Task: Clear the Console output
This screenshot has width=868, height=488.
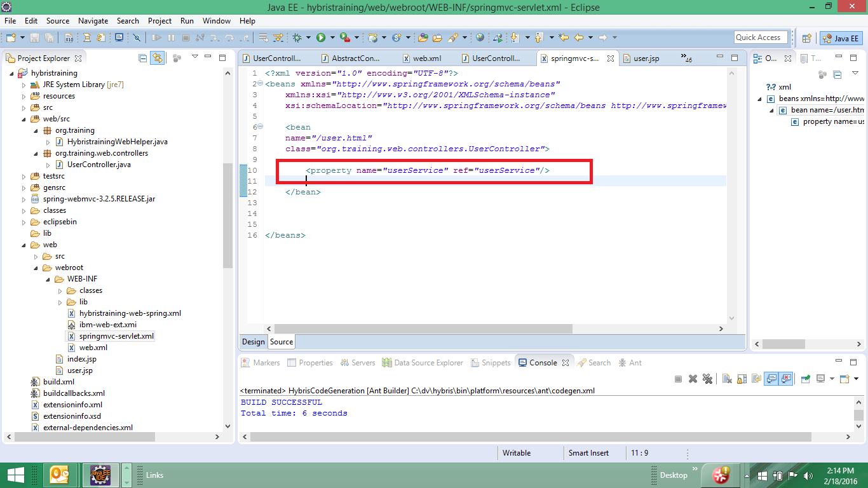Action: point(726,379)
